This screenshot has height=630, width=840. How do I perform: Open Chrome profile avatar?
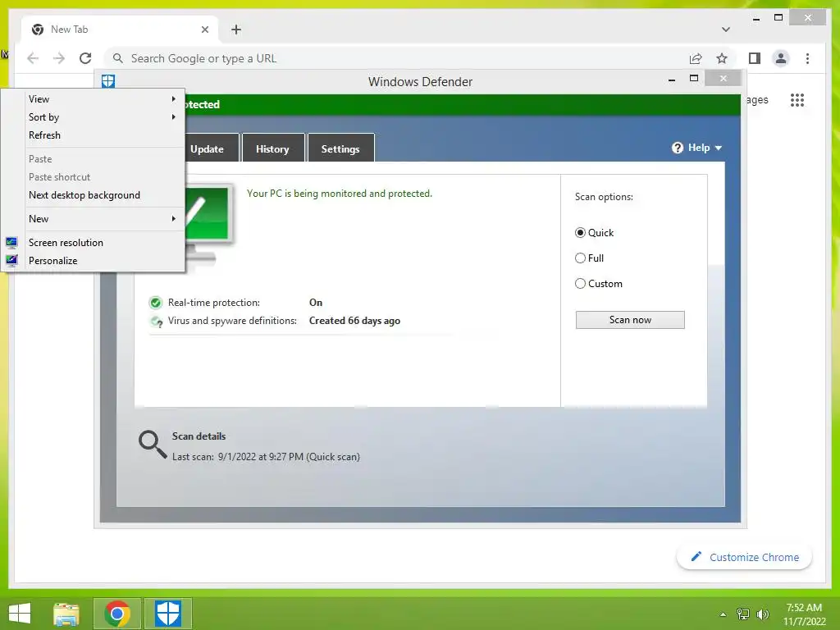click(781, 58)
